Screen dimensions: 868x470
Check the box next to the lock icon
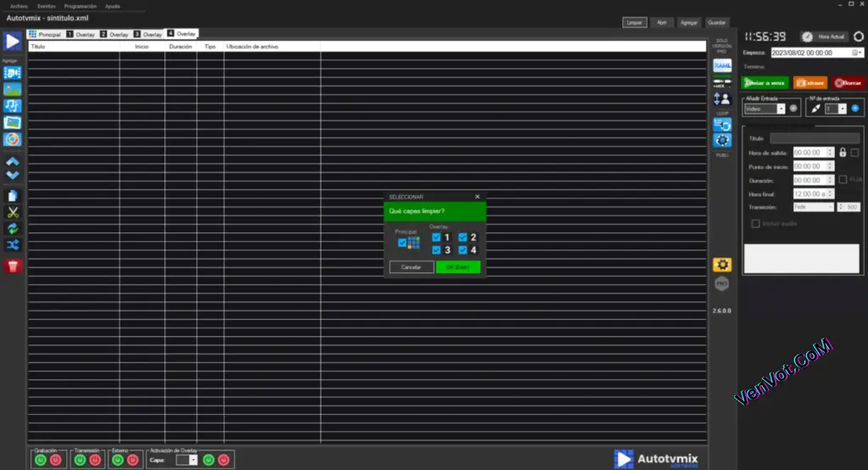click(854, 153)
